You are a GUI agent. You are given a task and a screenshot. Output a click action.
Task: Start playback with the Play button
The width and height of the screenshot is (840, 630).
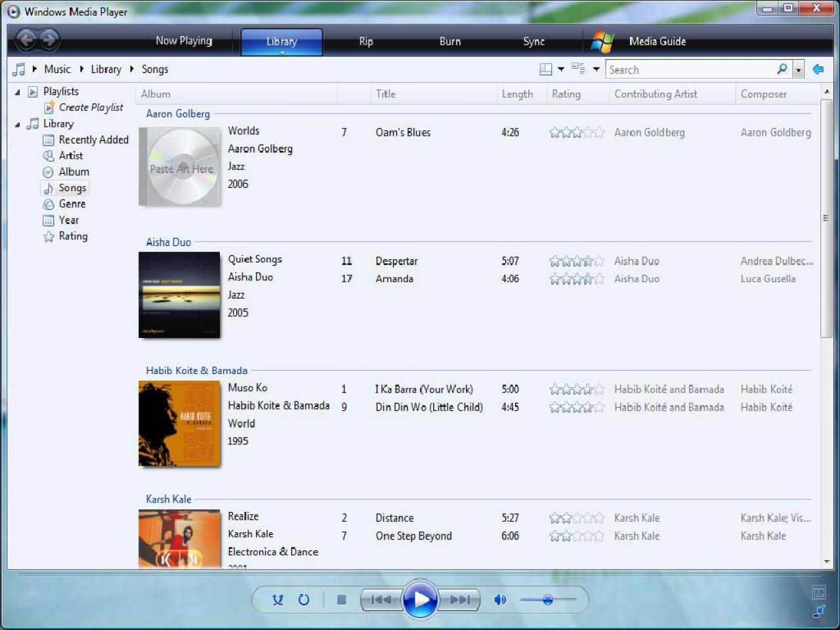click(x=421, y=598)
